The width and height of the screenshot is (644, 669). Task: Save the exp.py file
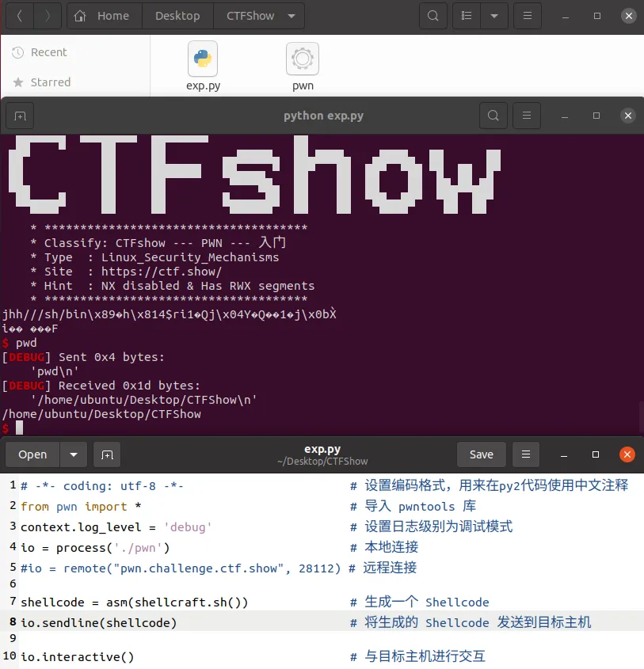pos(482,454)
